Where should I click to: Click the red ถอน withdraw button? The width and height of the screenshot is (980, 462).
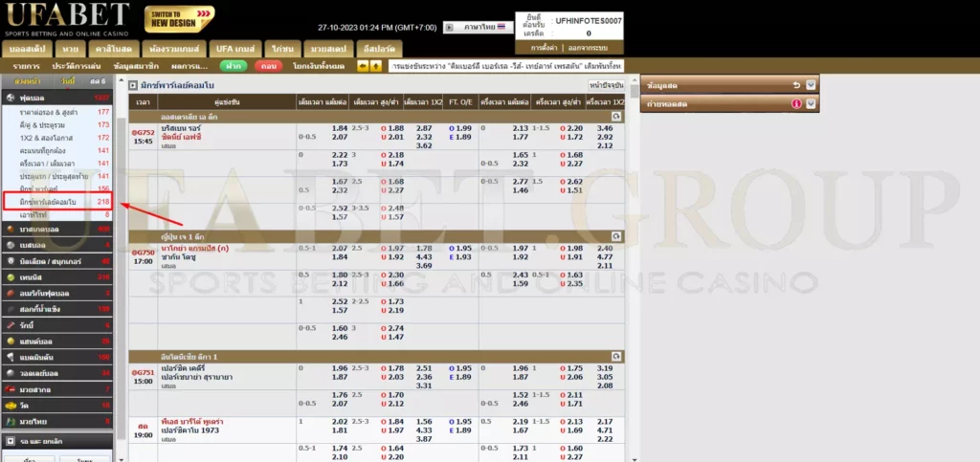coord(268,66)
